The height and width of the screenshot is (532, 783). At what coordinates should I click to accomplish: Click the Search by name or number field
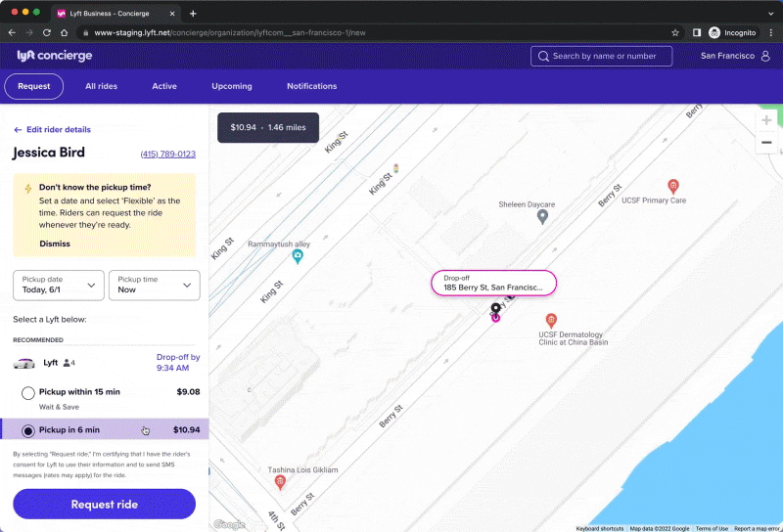(601, 56)
